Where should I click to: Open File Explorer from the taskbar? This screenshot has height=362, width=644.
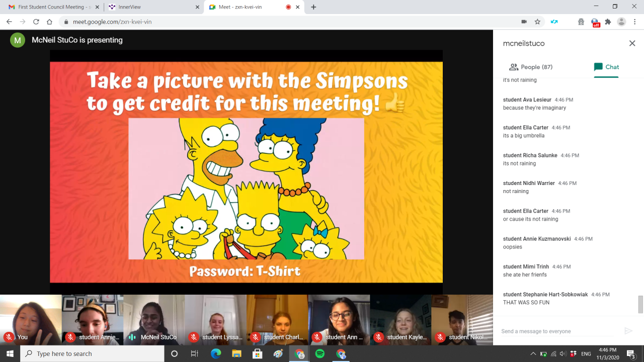[x=236, y=354]
